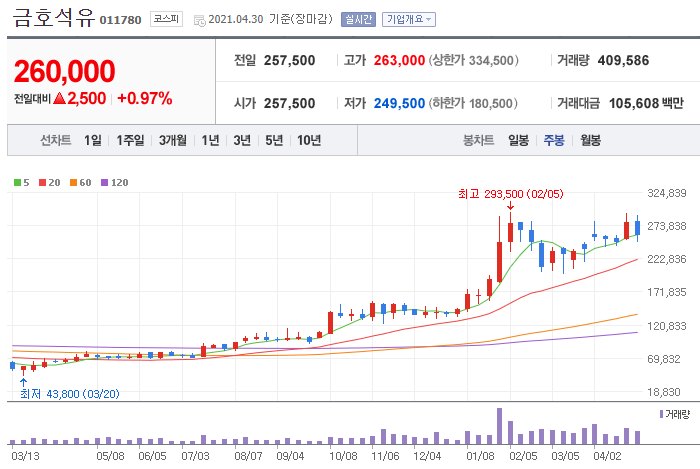700x469 pixels.
Task: Click the 시가 value 257,500
Action: [289, 103]
